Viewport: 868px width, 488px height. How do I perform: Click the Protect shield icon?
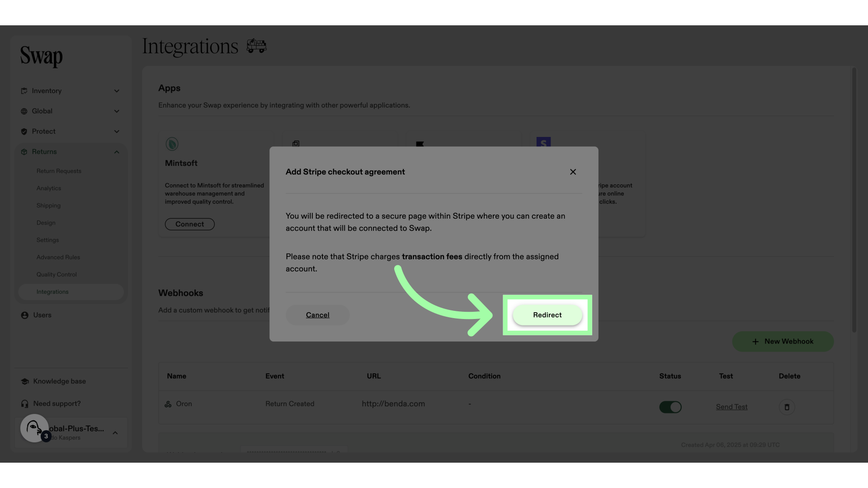coord(24,131)
